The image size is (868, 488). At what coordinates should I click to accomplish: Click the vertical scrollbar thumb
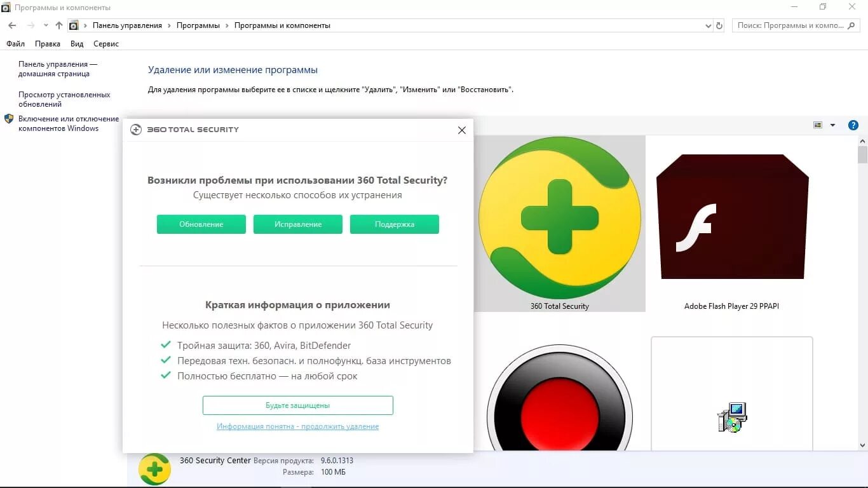tap(862, 154)
